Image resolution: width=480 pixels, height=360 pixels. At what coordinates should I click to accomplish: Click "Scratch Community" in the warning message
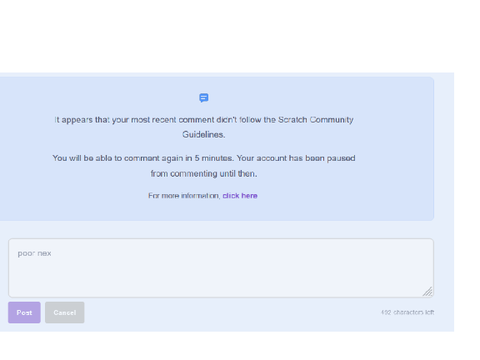pos(316,120)
